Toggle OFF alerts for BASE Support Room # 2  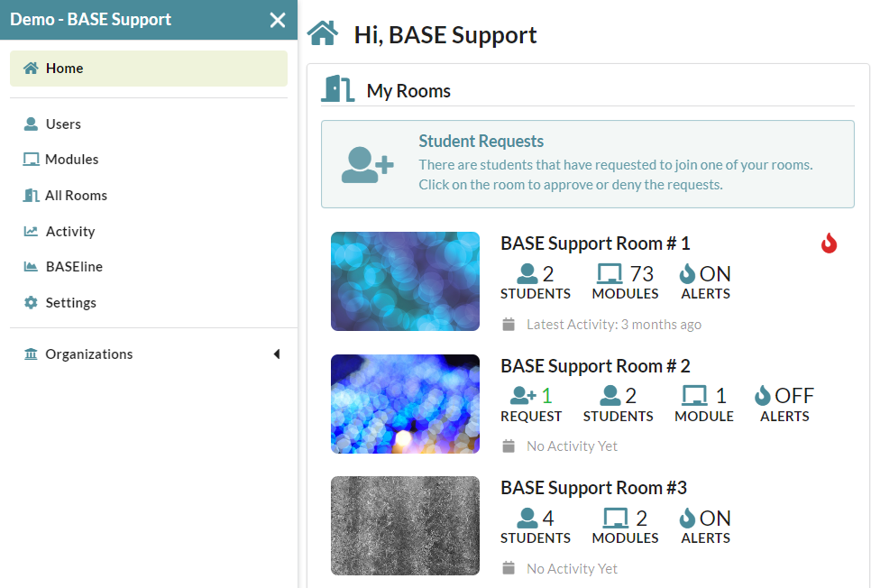[784, 404]
